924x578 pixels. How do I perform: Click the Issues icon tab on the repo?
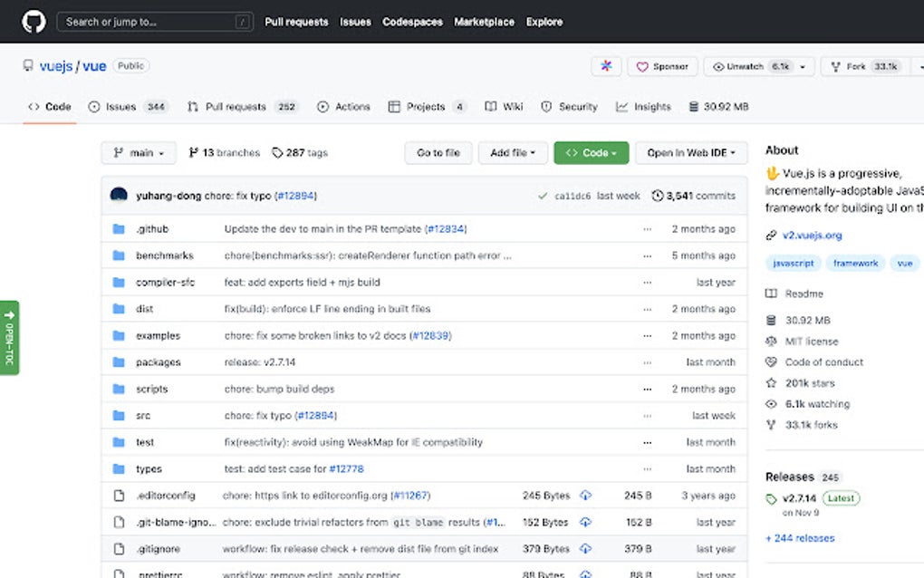94,106
